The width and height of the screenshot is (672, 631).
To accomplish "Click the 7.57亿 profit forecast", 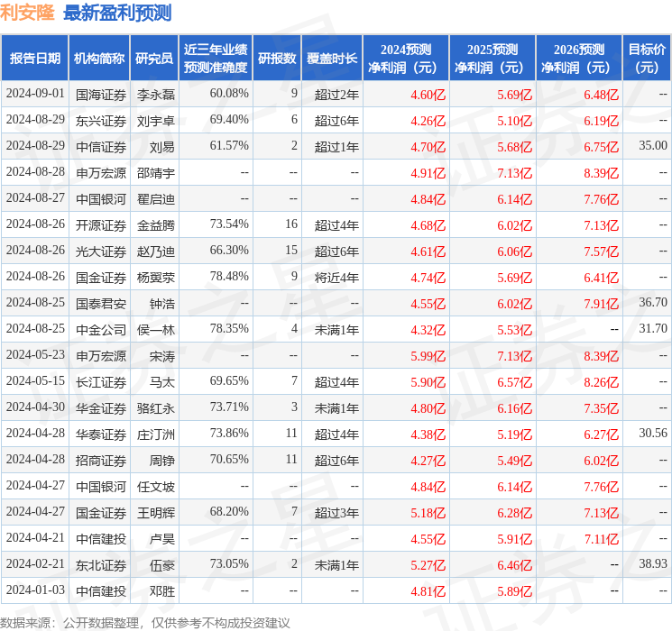I will 602,251.
